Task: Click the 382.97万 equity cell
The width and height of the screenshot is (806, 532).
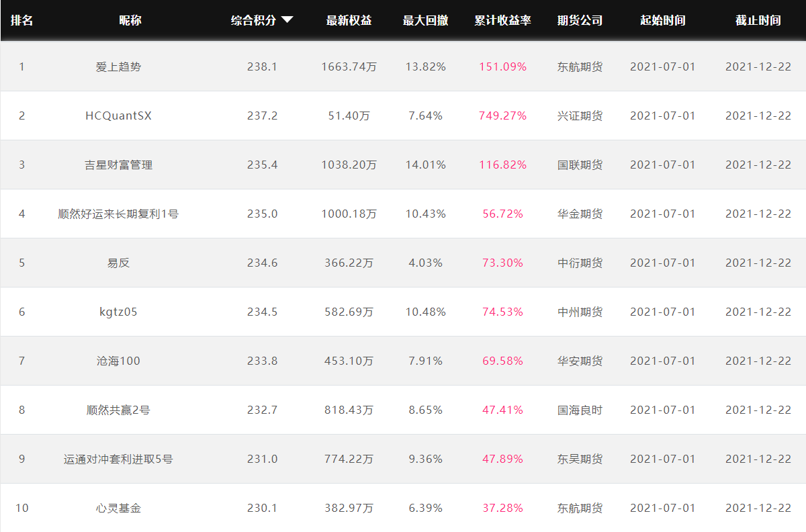Action: [349, 508]
